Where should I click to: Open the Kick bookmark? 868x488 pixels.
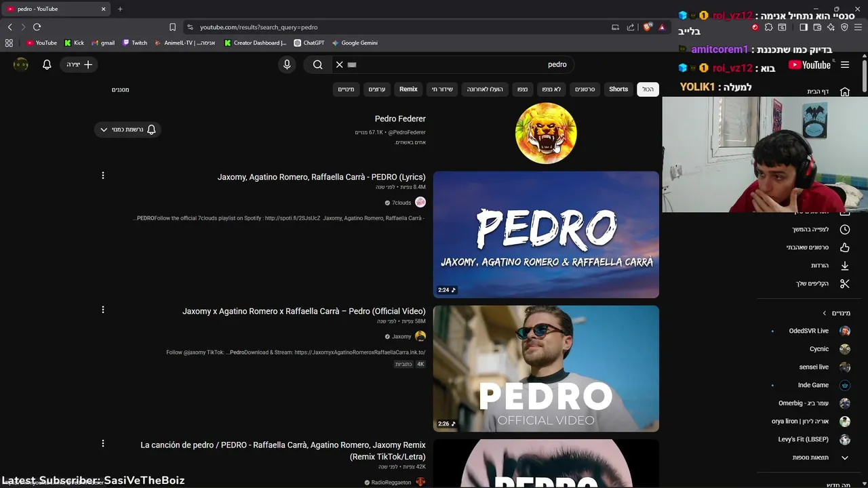coord(74,43)
